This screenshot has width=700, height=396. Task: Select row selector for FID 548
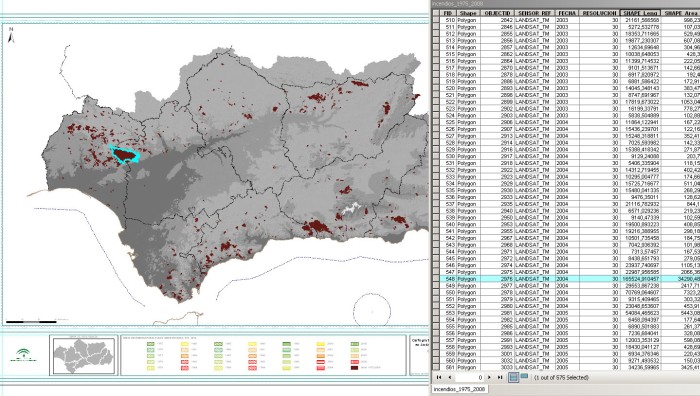436,279
